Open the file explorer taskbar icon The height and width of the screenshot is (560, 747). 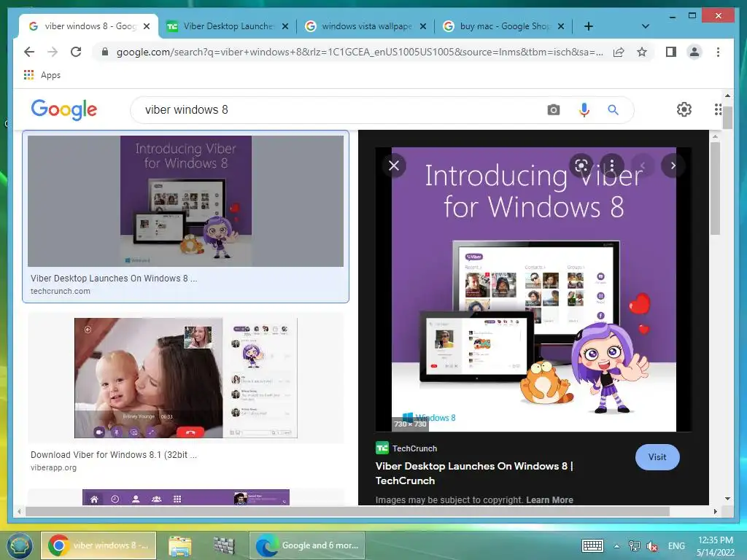point(180,545)
